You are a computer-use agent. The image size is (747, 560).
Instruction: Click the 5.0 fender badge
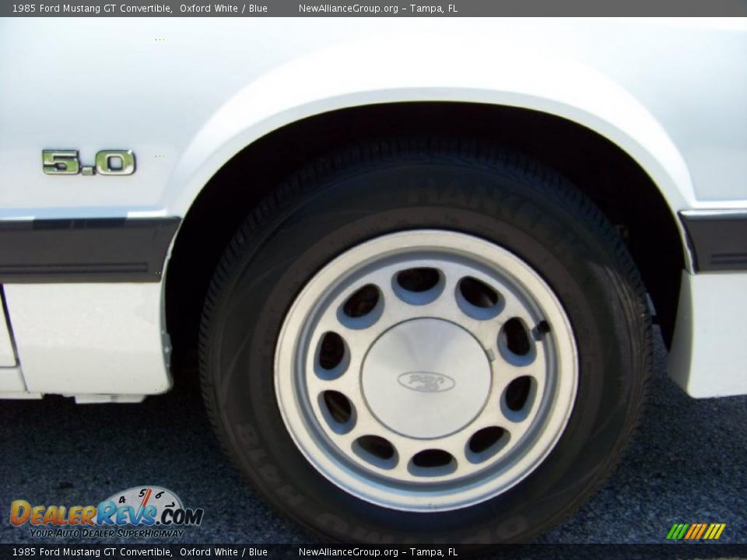[x=89, y=163]
